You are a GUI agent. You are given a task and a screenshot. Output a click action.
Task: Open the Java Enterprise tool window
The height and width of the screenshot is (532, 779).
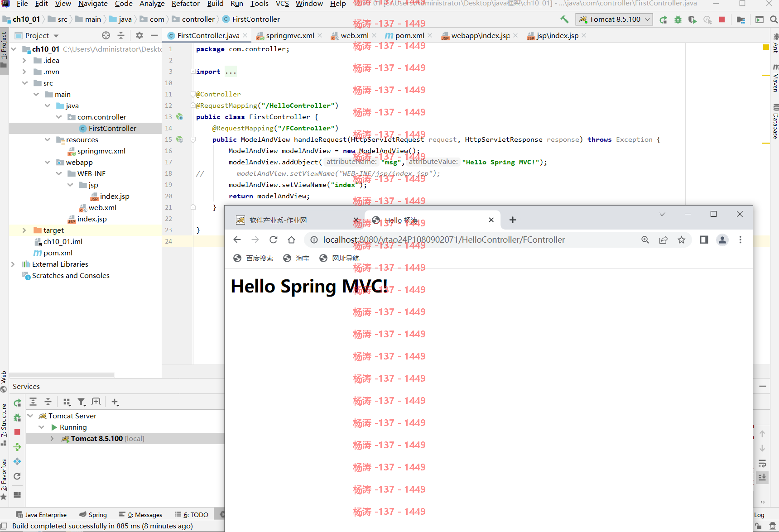(x=41, y=515)
